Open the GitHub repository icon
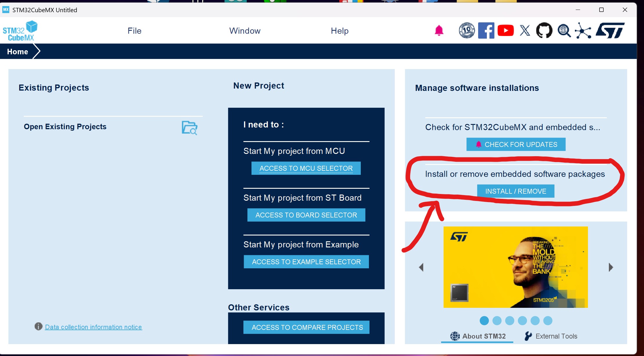 point(544,30)
